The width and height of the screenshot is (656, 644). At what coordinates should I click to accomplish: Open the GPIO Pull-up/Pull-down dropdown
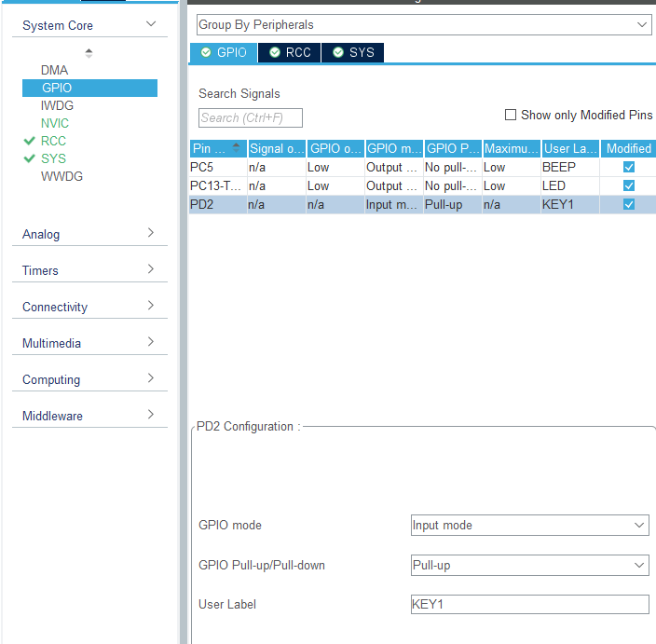(x=529, y=566)
